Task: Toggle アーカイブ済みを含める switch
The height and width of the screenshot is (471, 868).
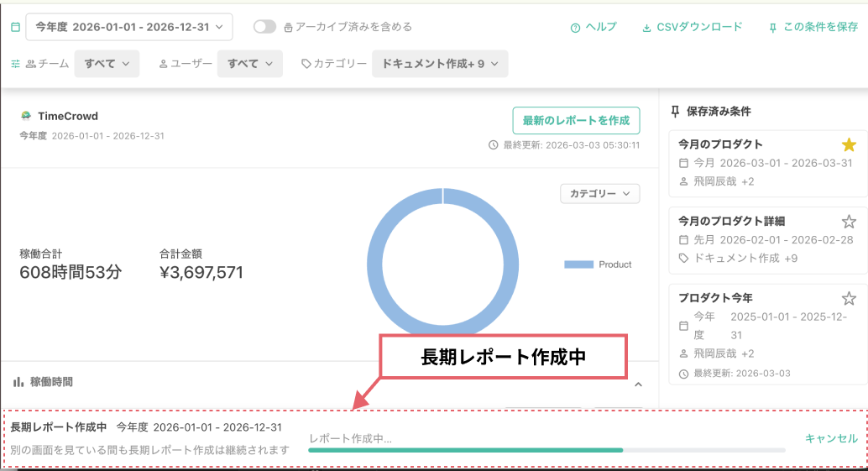Action: [264, 27]
